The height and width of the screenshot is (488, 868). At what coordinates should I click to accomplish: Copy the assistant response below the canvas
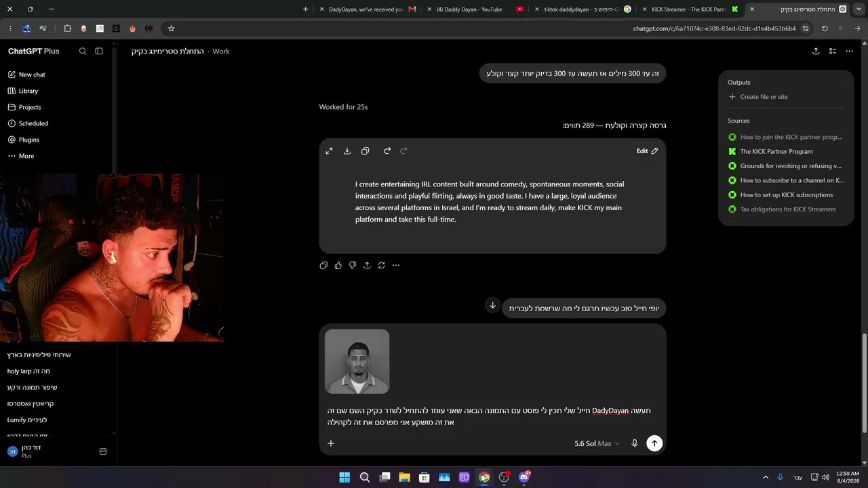tap(323, 265)
